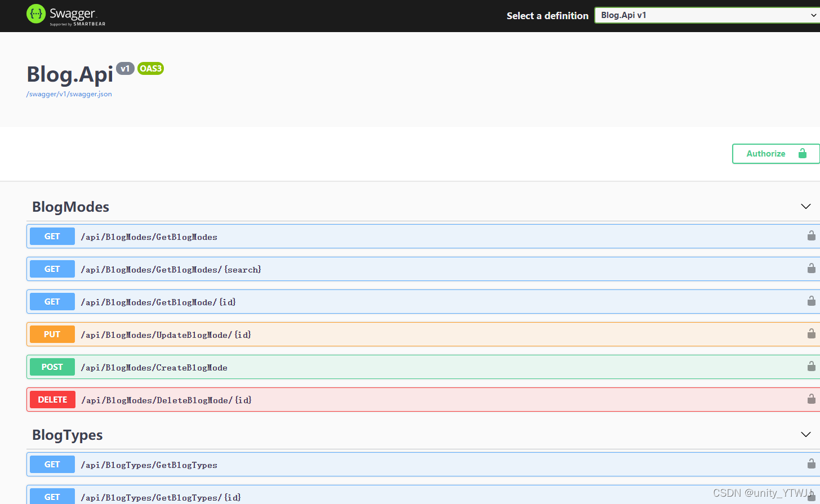This screenshot has height=504, width=820.
Task: Click the lock icon on CreateBlogMode row
Action: click(811, 366)
